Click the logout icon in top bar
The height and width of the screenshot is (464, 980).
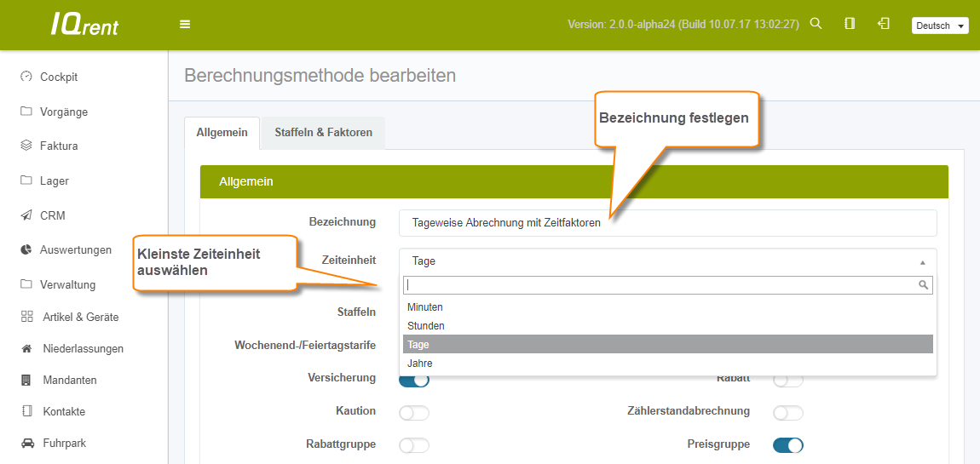tap(884, 24)
